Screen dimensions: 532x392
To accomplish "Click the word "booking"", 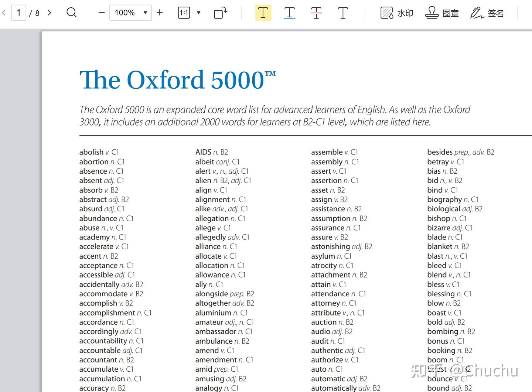I will (x=441, y=351).
